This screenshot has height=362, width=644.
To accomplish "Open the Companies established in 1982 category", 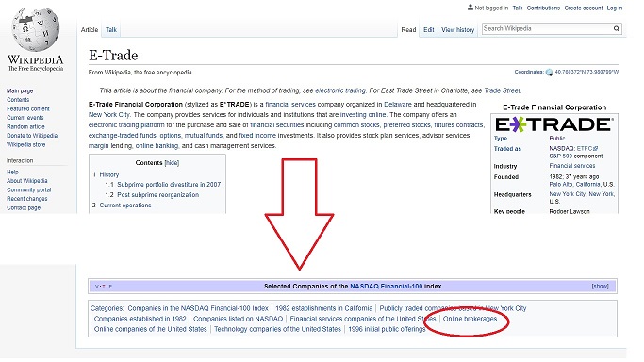I will click(140, 319).
